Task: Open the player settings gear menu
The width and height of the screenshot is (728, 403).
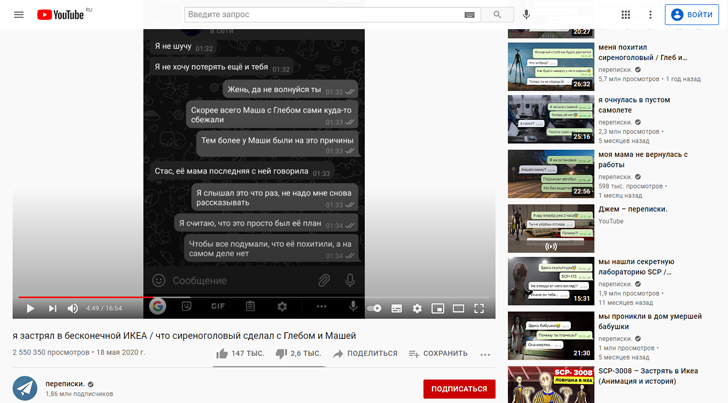Action: 418,308
